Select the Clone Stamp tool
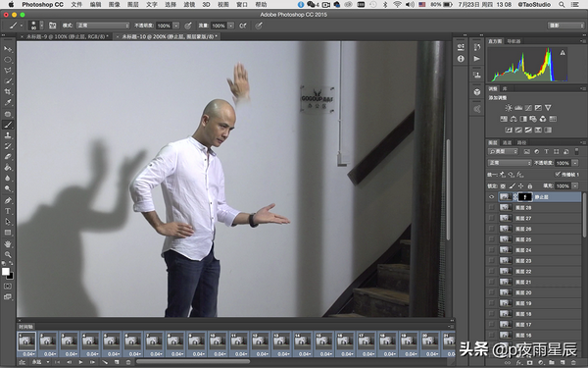588x368 pixels. click(8, 135)
